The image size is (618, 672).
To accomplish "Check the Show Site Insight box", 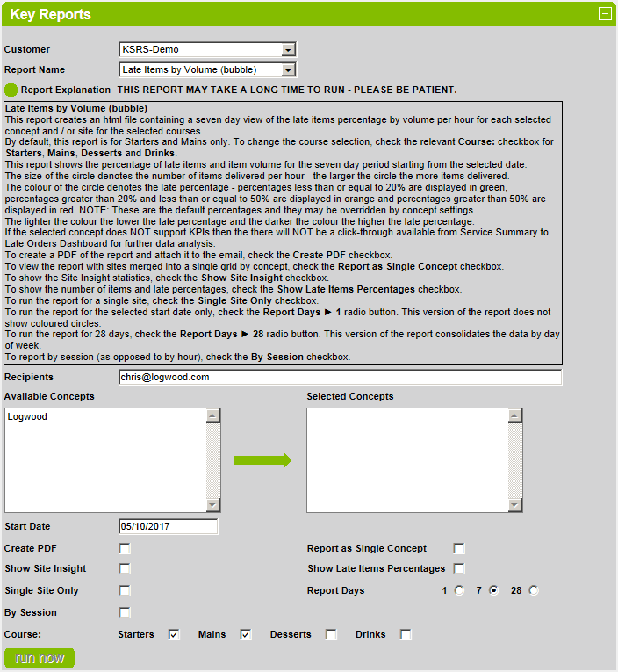I will coord(125,569).
